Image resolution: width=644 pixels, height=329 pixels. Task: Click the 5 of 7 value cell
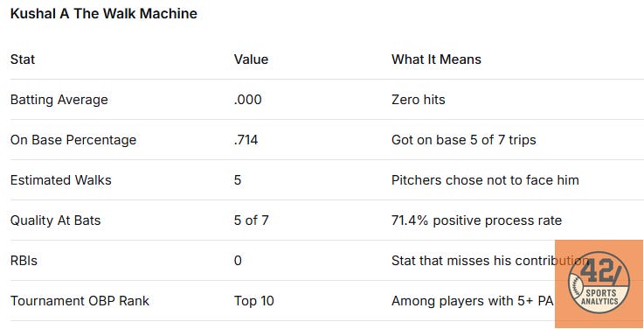252,220
